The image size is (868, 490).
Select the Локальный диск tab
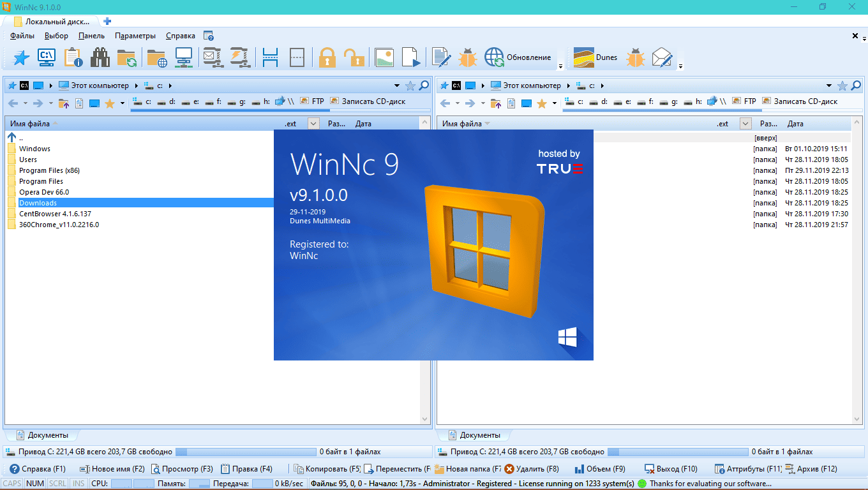click(52, 21)
